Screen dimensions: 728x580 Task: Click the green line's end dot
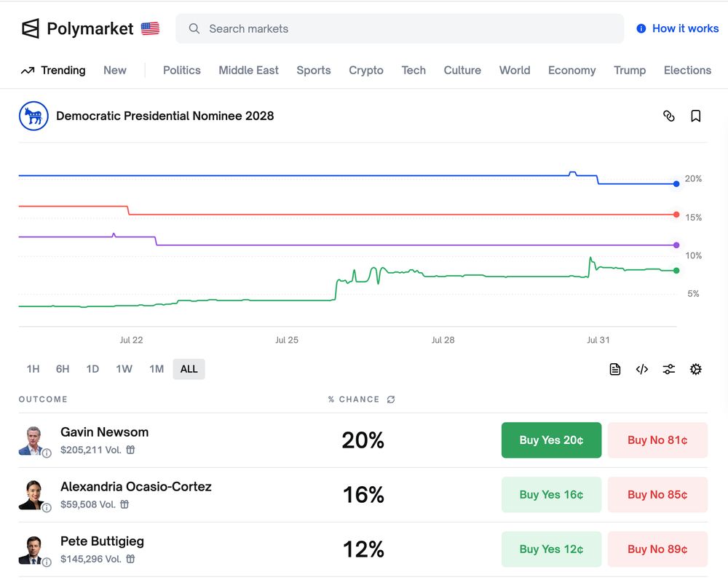pyautogui.click(x=676, y=271)
